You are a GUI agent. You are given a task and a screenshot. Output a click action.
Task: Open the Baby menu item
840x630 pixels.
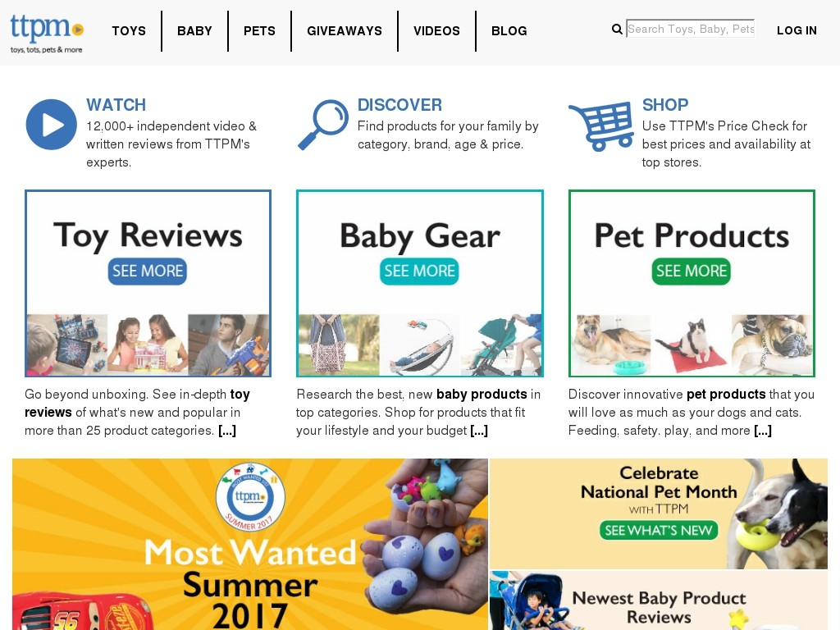pos(194,31)
